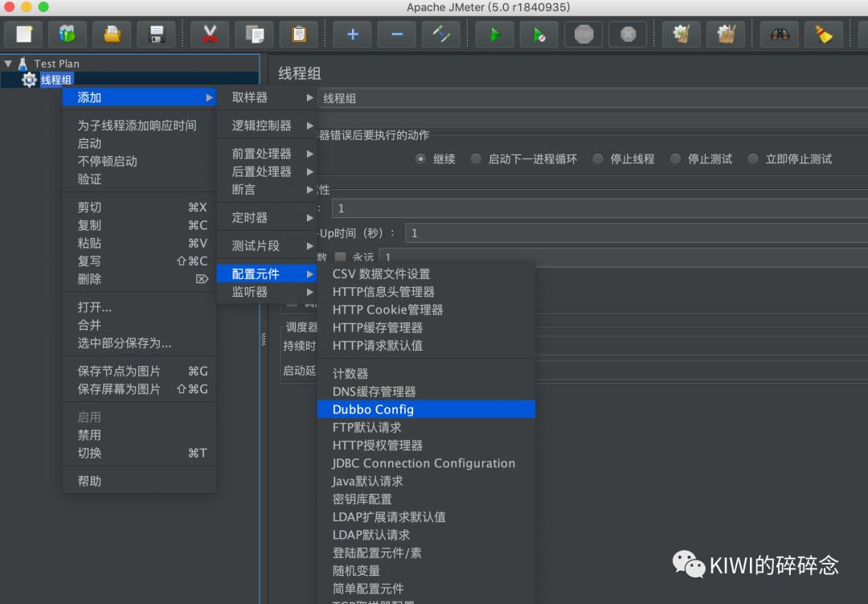This screenshot has height=604, width=868.
Task: Select the 继续 radio button
Action: tap(420, 159)
